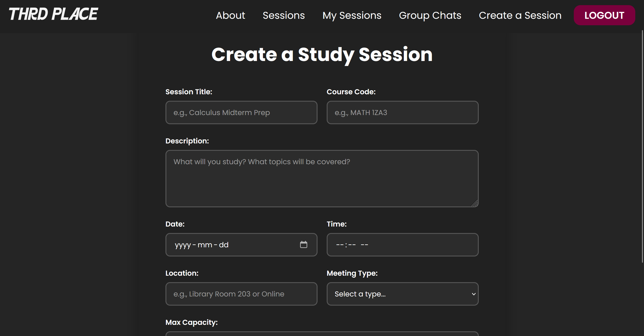Open the About page
The image size is (644, 336).
tap(230, 15)
